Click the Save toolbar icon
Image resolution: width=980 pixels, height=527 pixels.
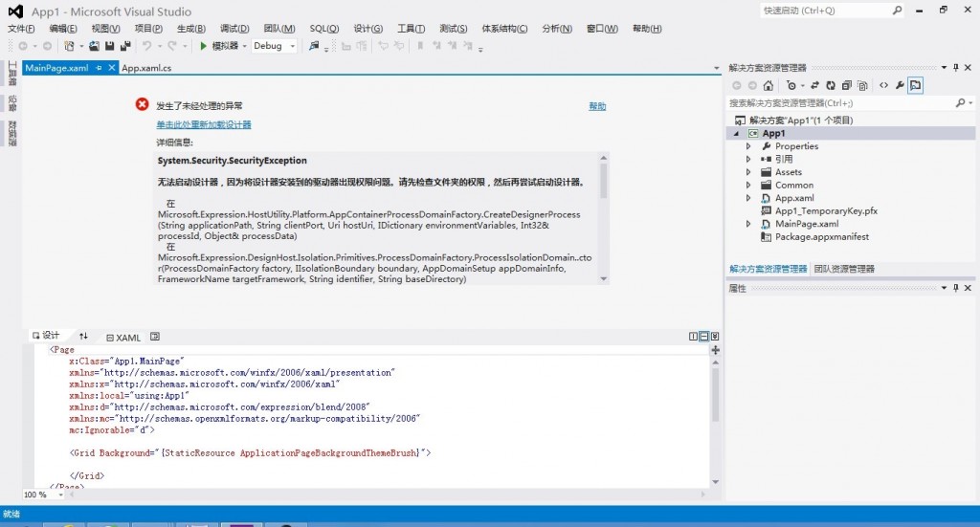[109, 46]
